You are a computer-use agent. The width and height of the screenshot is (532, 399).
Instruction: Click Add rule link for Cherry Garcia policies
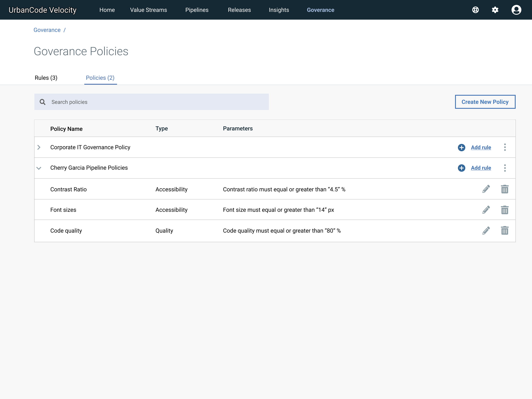click(x=481, y=168)
